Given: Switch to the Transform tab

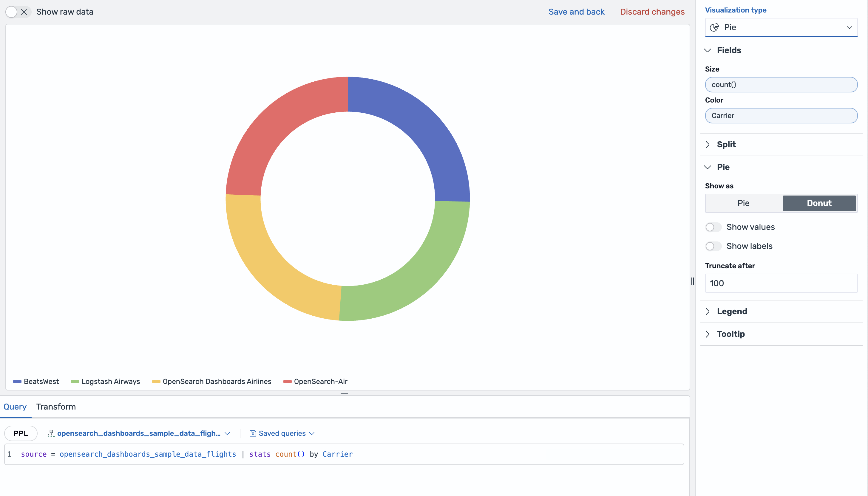Looking at the screenshot, I should pyautogui.click(x=56, y=407).
